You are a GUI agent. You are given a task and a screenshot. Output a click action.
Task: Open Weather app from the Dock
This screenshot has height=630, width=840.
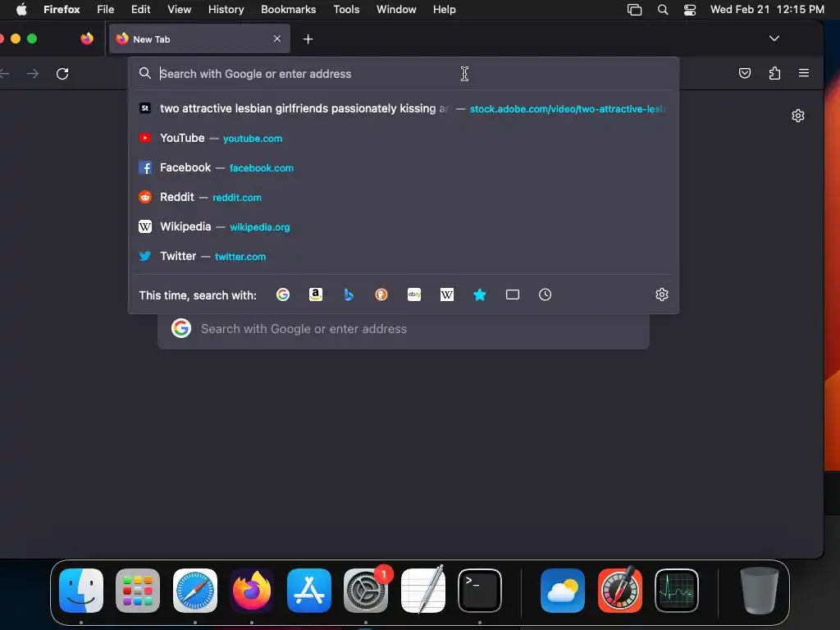(563, 591)
